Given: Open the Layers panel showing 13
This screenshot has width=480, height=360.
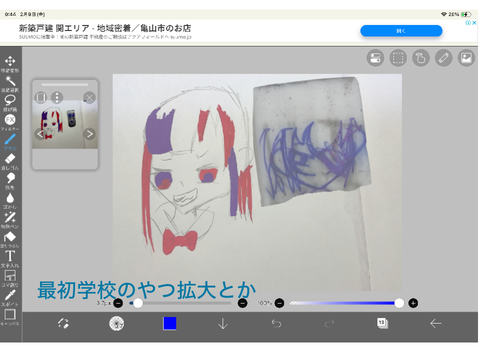Looking at the screenshot, I should tap(382, 323).
